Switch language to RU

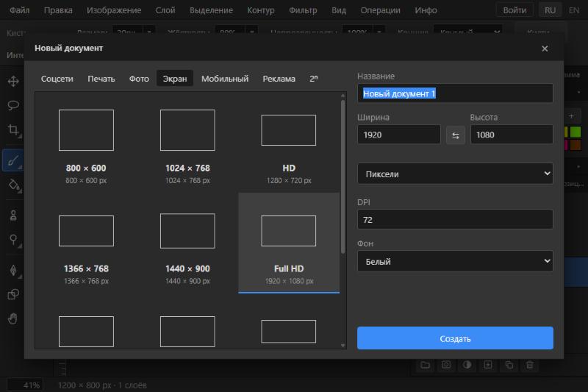point(550,10)
